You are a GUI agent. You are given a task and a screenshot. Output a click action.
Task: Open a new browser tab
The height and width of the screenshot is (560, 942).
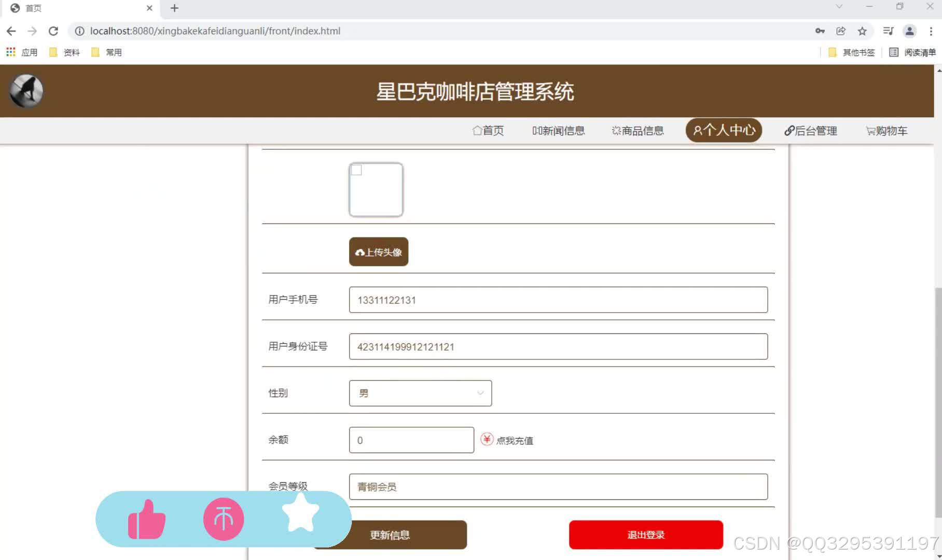pyautogui.click(x=174, y=8)
